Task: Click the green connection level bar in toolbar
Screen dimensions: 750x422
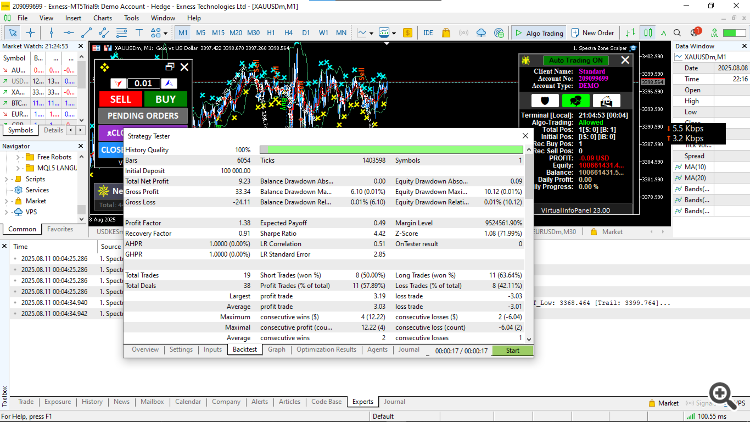Action: click(734, 33)
